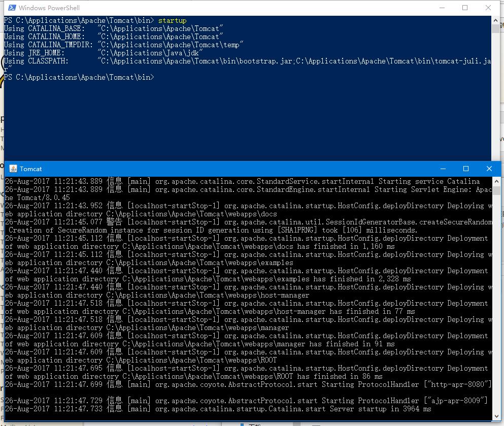The height and width of the screenshot is (426, 504).
Task: Click the Tomcat window title text
Action: (30, 169)
